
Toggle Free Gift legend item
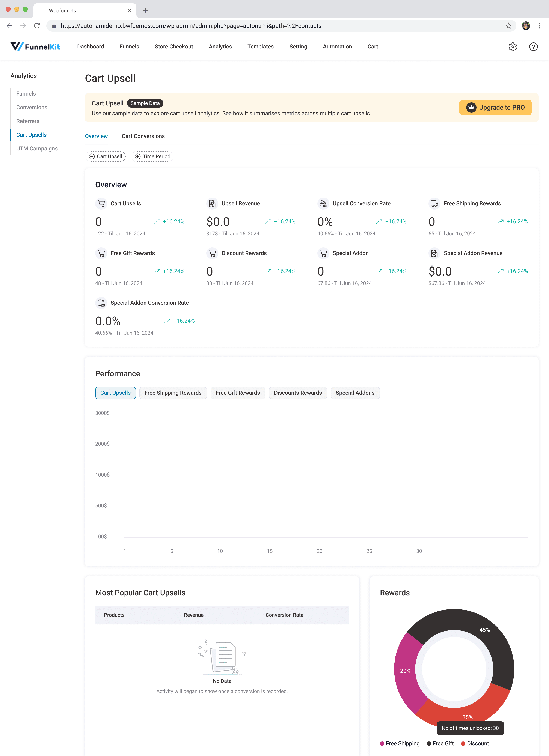point(440,743)
